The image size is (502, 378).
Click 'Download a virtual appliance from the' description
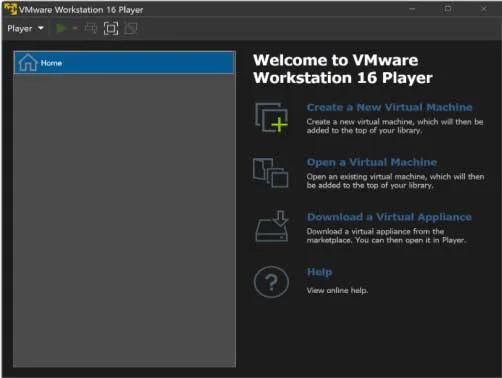[375, 231]
